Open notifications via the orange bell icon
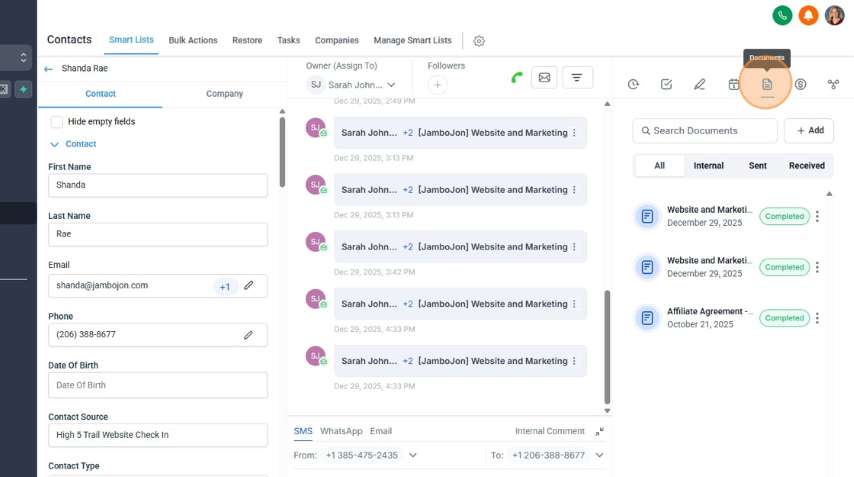 point(808,15)
